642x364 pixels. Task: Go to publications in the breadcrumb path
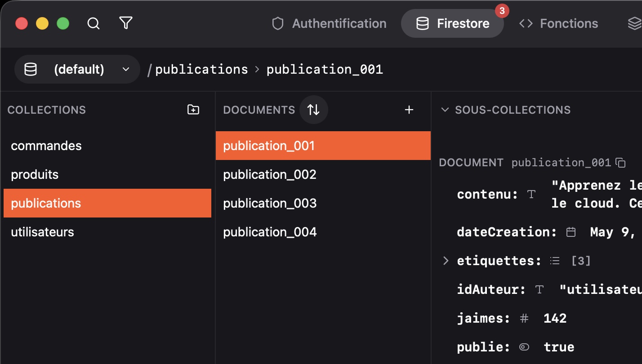[x=201, y=69]
